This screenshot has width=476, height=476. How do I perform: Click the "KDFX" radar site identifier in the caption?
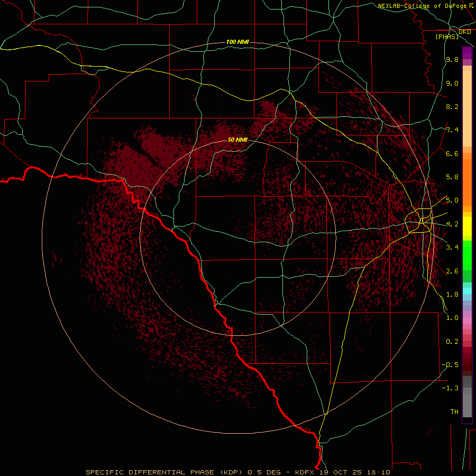pyautogui.click(x=305, y=472)
